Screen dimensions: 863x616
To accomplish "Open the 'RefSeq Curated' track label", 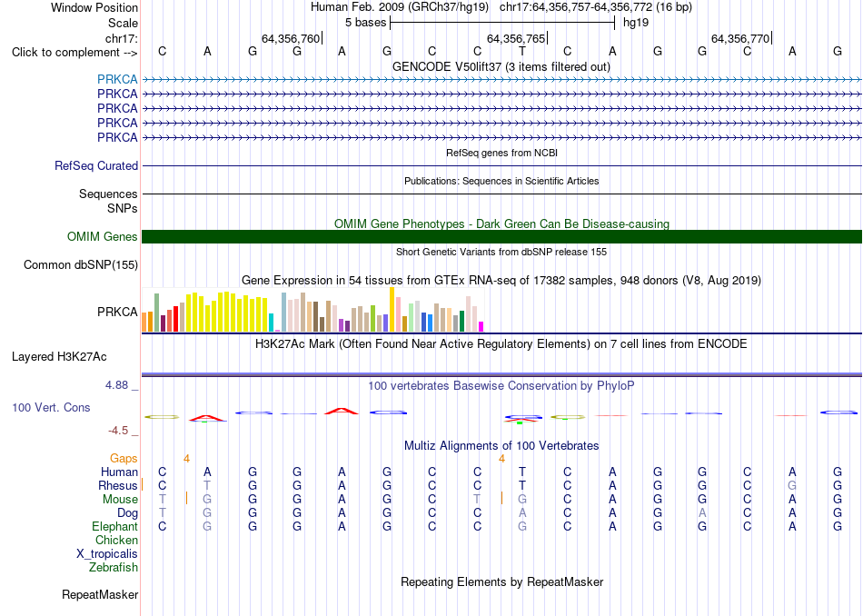I will pyautogui.click(x=96, y=165).
